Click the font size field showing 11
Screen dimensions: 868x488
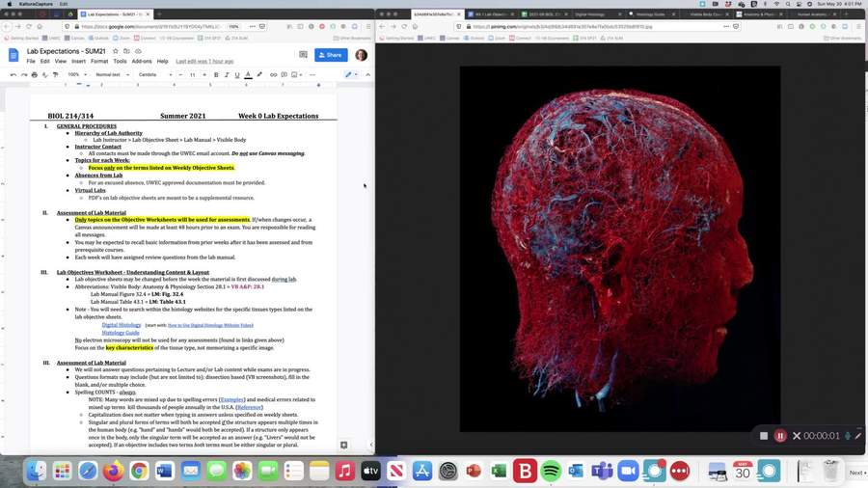pyautogui.click(x=192, y=74)
